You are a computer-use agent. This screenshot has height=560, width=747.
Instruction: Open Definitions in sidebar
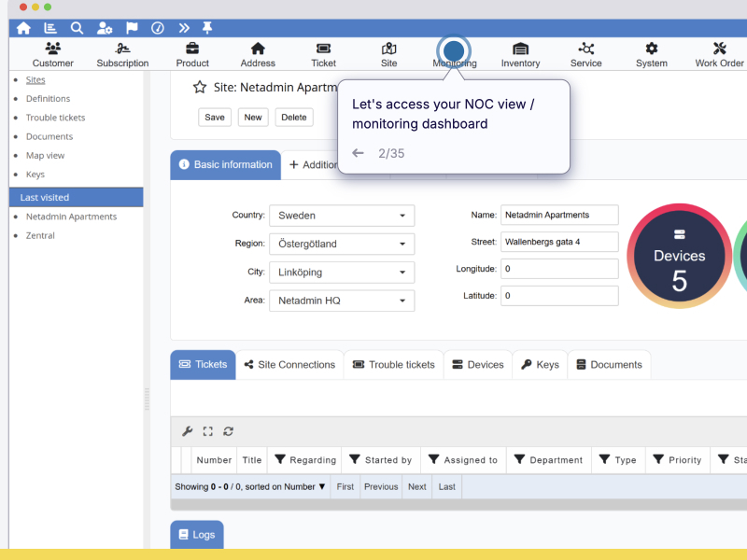[48, 99]
